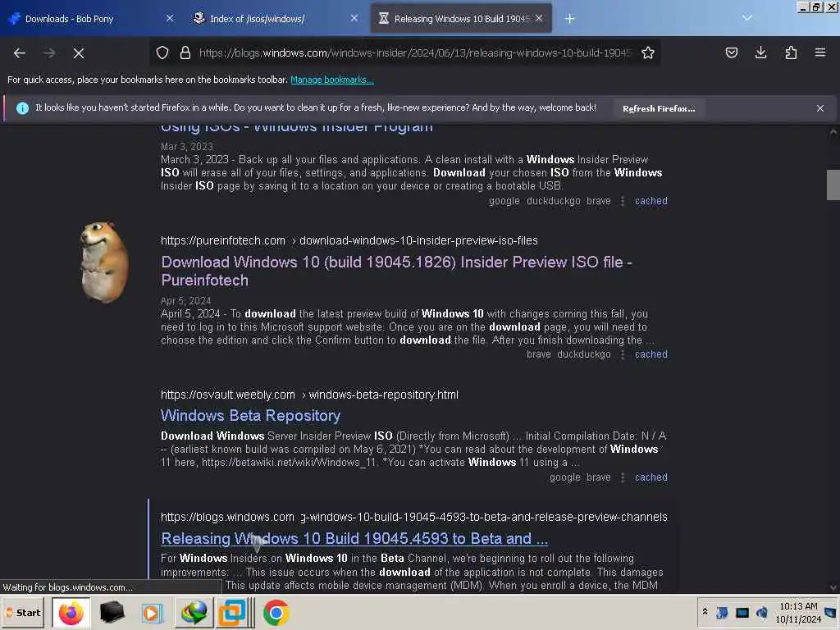Open tracking protection shield icon

coord(162,52)
